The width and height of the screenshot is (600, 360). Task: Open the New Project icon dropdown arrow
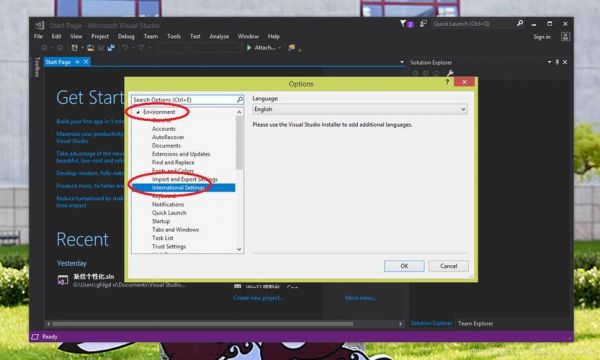[82, 48]
